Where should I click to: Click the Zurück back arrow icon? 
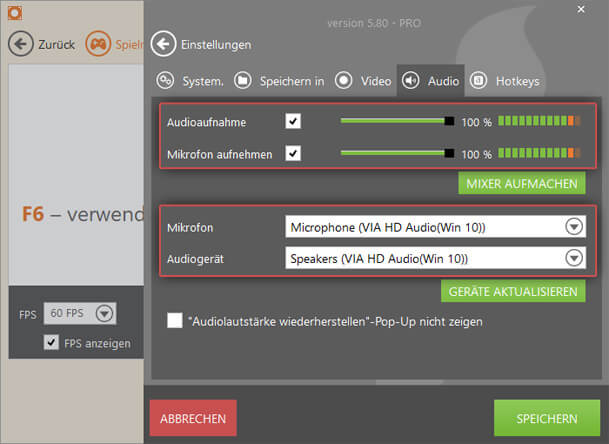pos(20,44)
